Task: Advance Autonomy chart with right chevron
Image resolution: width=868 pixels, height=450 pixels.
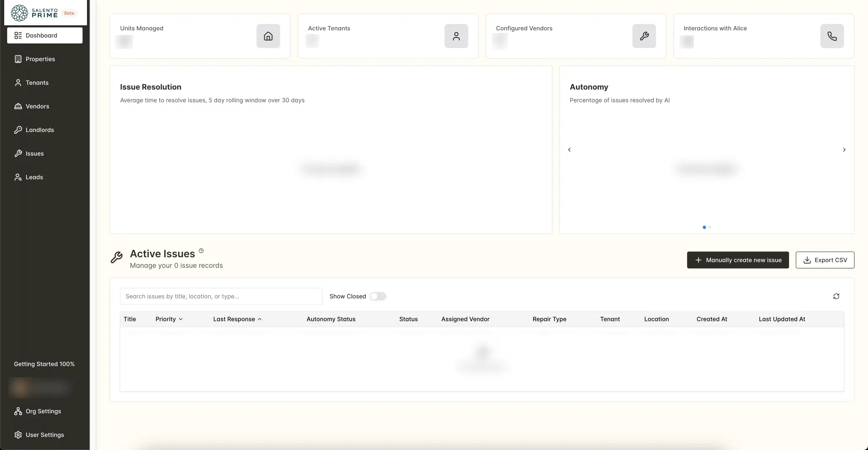Action: pyautogui.click(x=844, y=150)
